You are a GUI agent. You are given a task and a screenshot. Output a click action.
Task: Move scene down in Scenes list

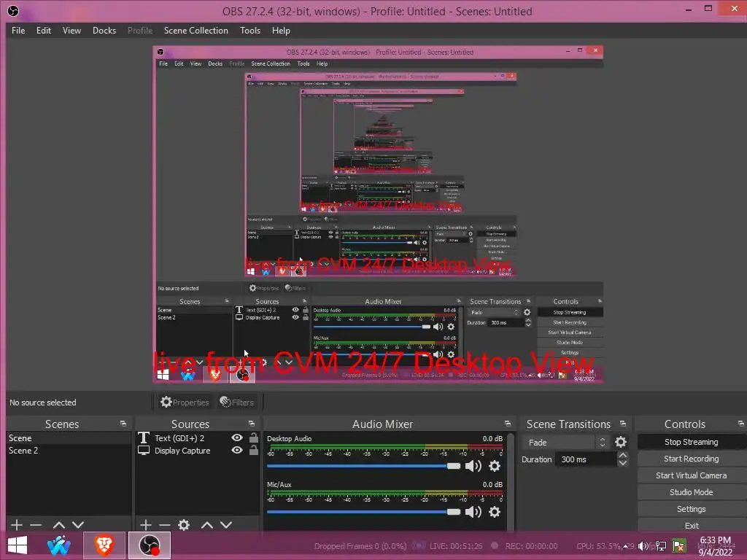[x=78, y=525]
